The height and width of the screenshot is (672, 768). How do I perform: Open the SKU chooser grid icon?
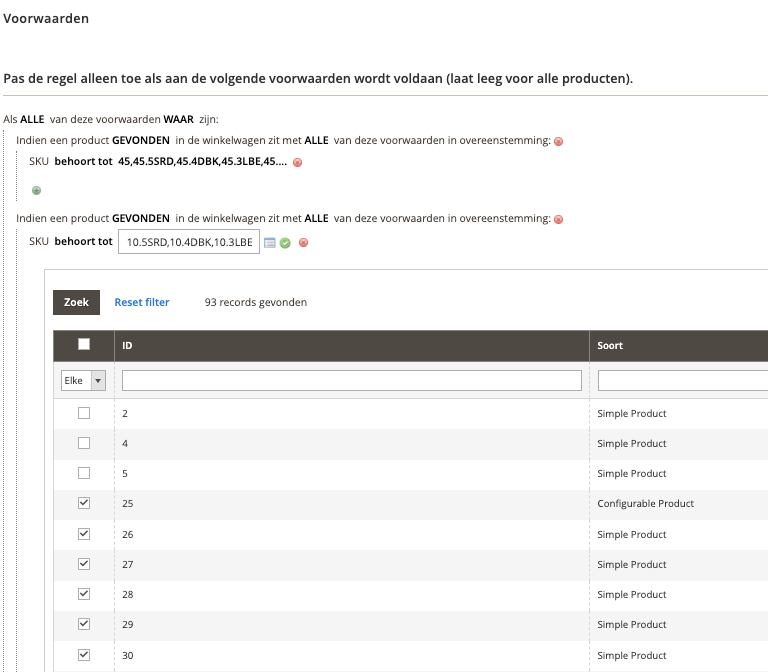[x=270, y=242]
